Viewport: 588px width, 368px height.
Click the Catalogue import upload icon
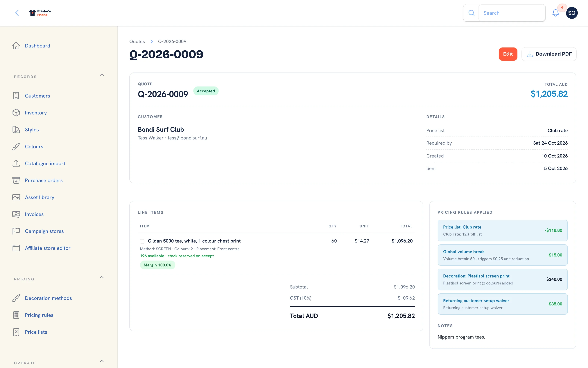[x=16, y=163]
